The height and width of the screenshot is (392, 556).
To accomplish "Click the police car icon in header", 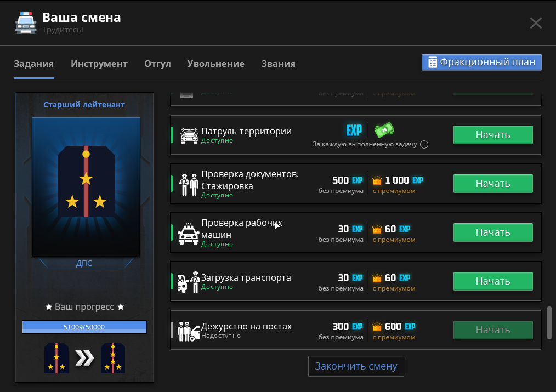I will coord(26,23).
